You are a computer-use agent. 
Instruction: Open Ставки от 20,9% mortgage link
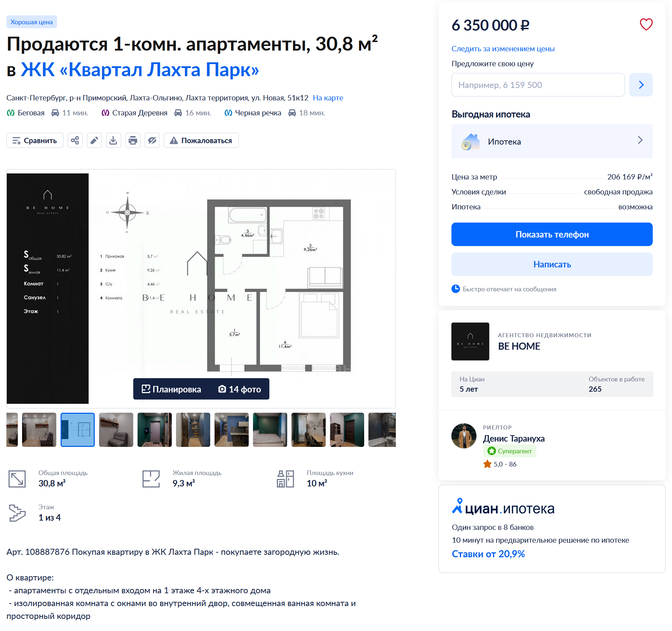point(488,554)
